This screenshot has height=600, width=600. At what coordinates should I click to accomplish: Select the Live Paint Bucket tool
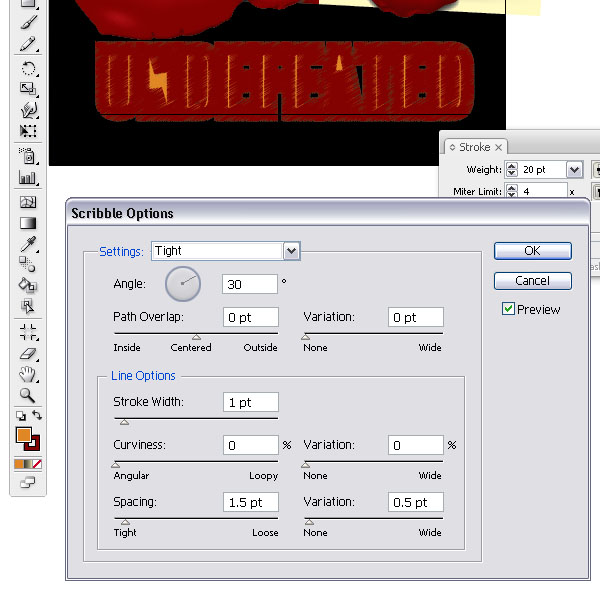[x=28, y=285]
